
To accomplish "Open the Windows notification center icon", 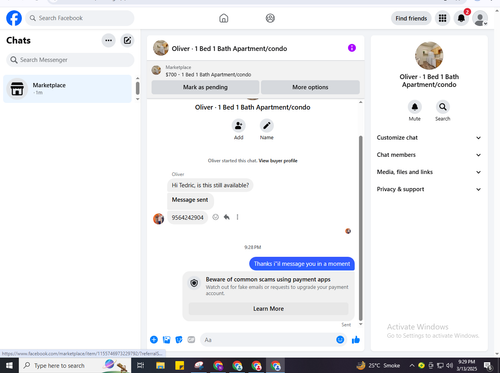I will click(x=488, y=366).
